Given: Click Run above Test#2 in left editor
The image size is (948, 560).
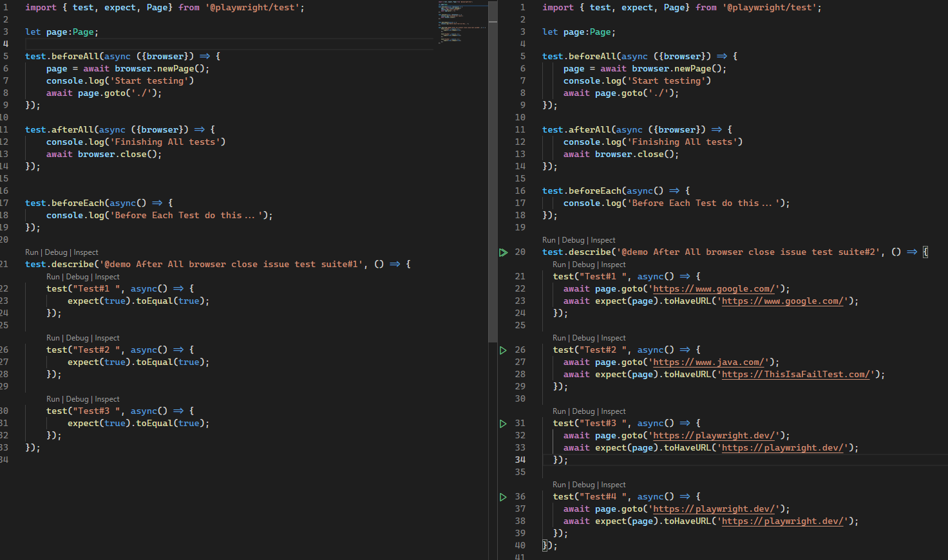Looking at the screenshot, I should 53,338.
